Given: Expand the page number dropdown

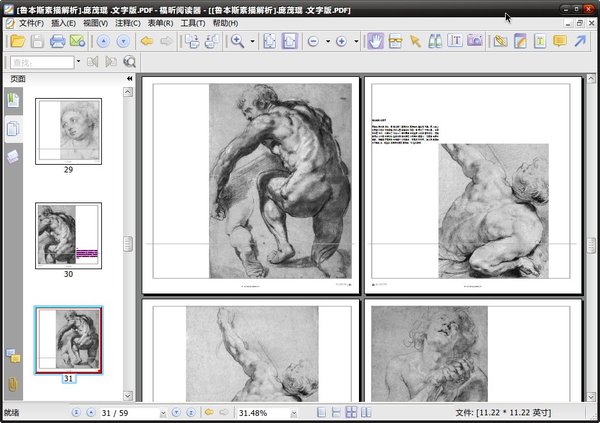Looking at the screenshot, I should [x=162, y=412].
